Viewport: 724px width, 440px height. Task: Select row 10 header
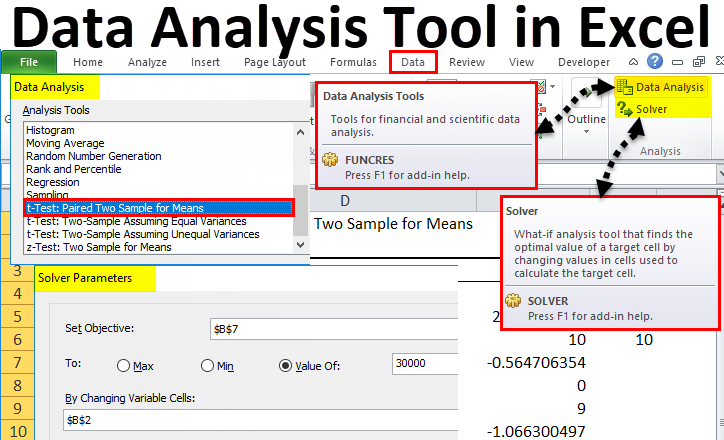[x=18, y=431]
